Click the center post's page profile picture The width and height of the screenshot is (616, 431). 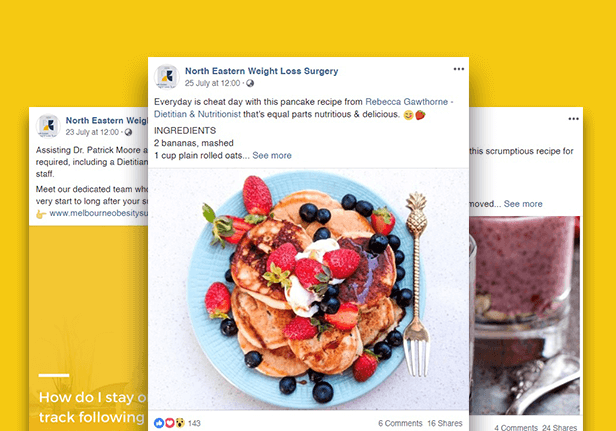167,76
